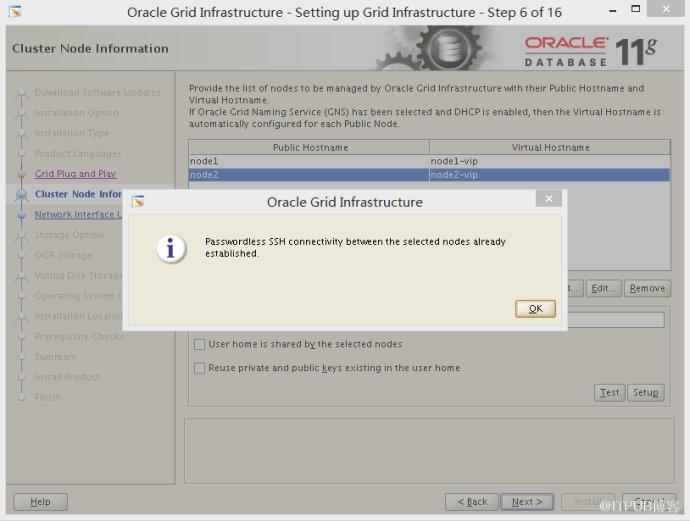Click OK in the SSH connectivity dialog
Screen dimensions: 690x521
coord(535,308)
